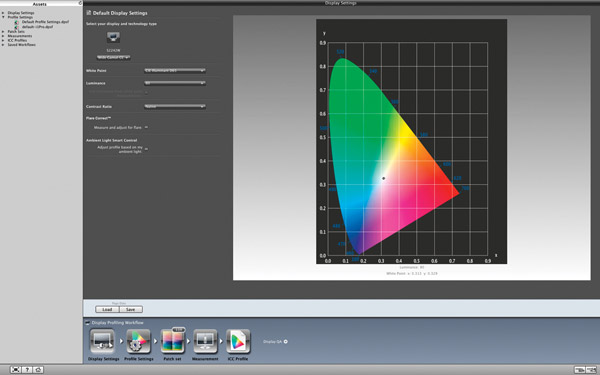Click the refresh icon in Assets header
600x375 pixels.
click(x=80, y=3)
